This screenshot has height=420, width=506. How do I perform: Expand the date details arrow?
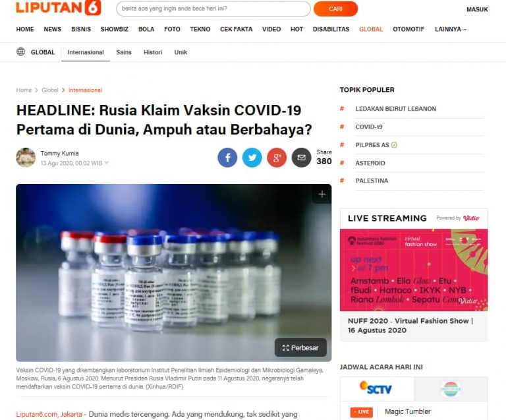[107, 163]
